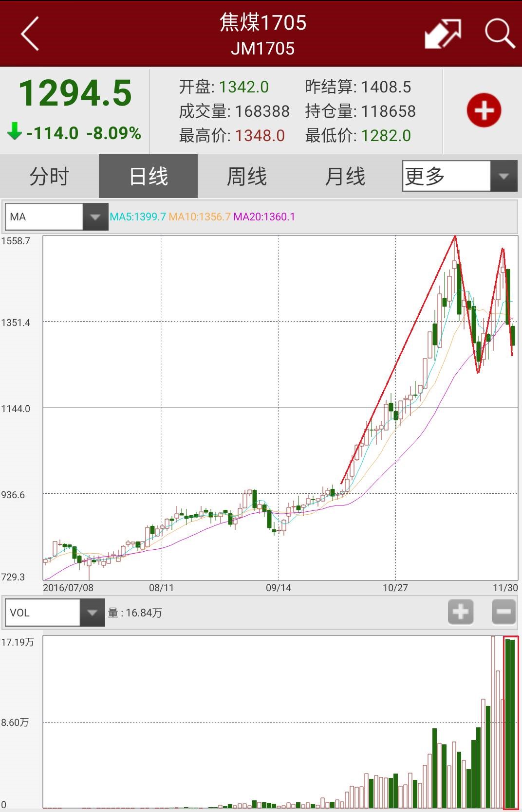
Task: Tap the change value -114.0
Action: pos(52,133)
